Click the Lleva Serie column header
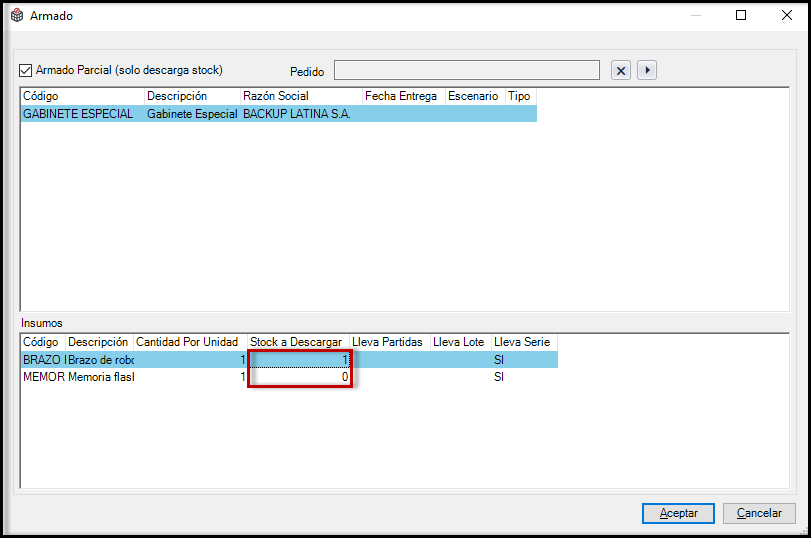 (524, 342)
